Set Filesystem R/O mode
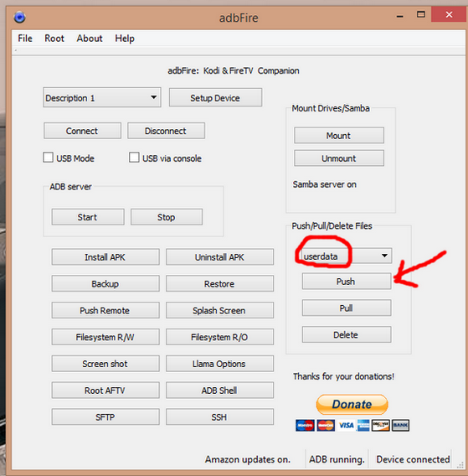The height and width of the screenshot is (476, 468). click(219, 337)
